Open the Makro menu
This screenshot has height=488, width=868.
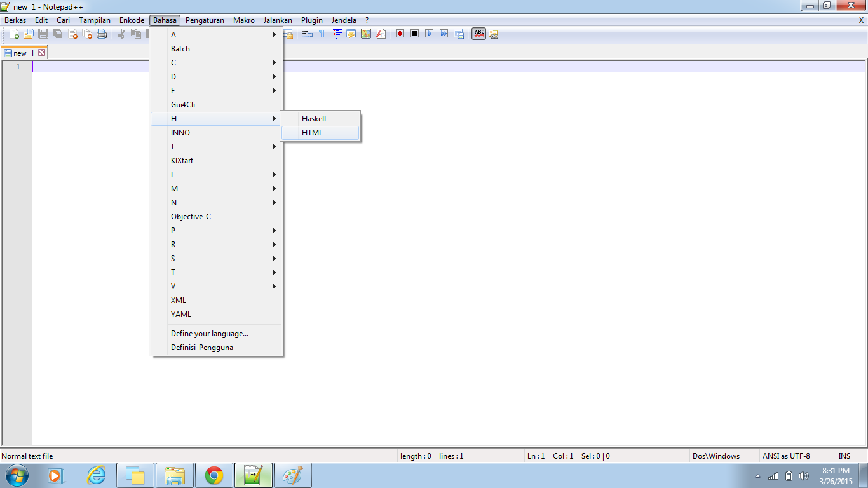coord(244,20)
